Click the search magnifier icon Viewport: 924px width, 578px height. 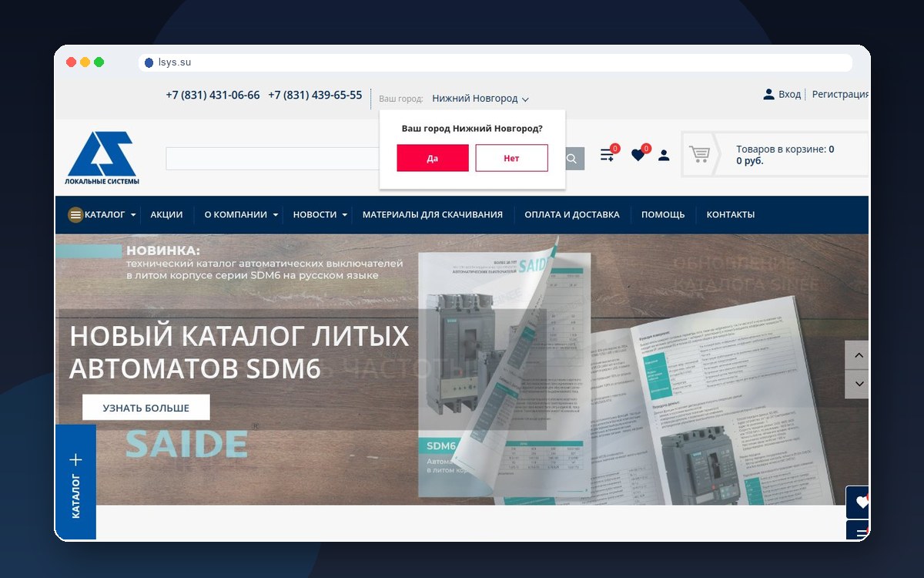(x=573, y=159)
